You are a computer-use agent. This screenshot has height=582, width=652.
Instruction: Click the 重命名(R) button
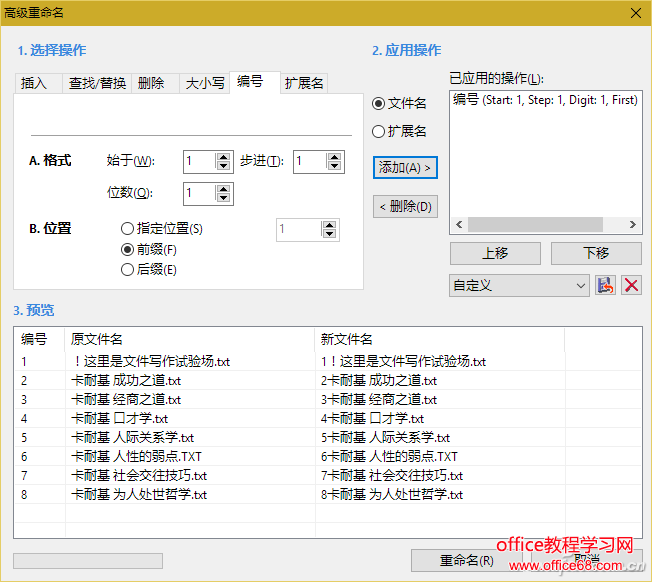[467, 560]
